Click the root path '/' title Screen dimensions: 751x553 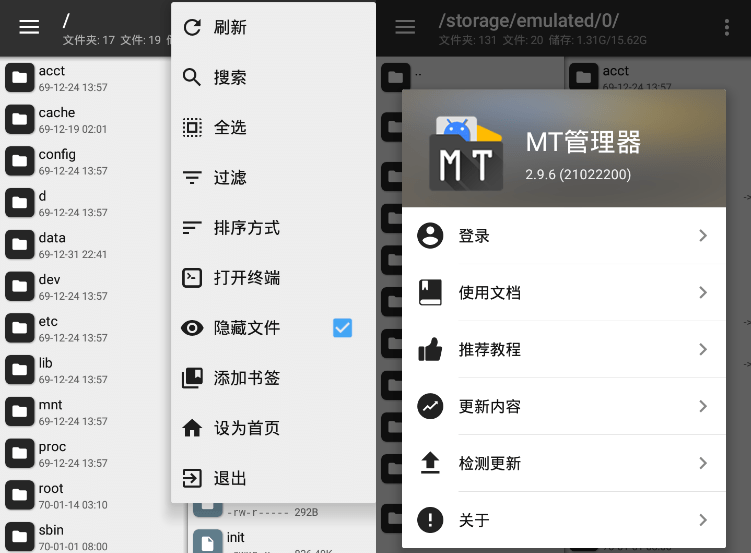[x=66, y=21]
